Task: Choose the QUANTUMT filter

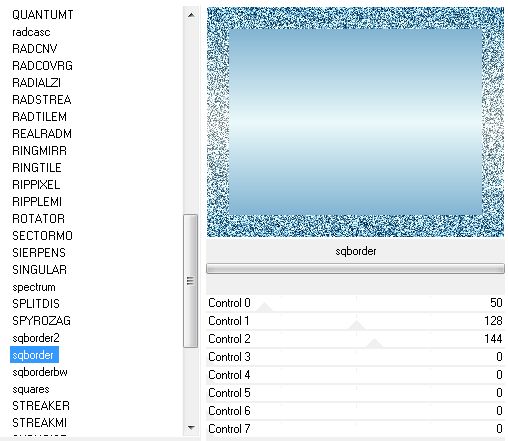Action: (x=42, y=15)
